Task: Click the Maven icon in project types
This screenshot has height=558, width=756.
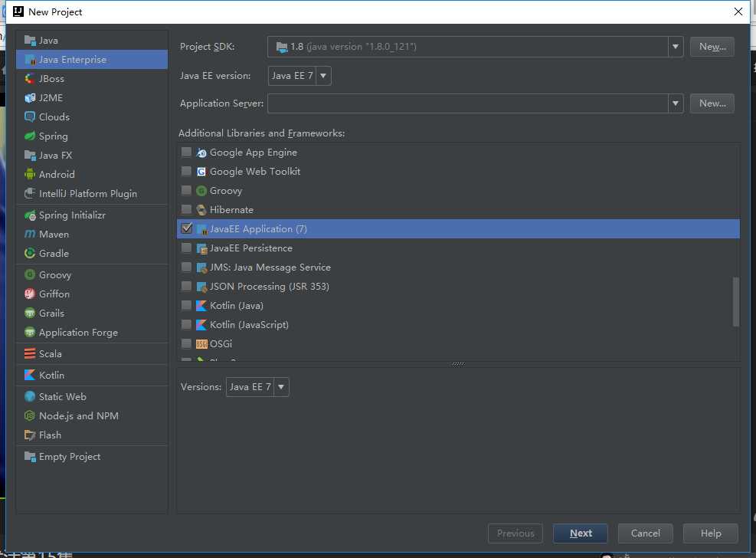Action: [x=30, y=235]
